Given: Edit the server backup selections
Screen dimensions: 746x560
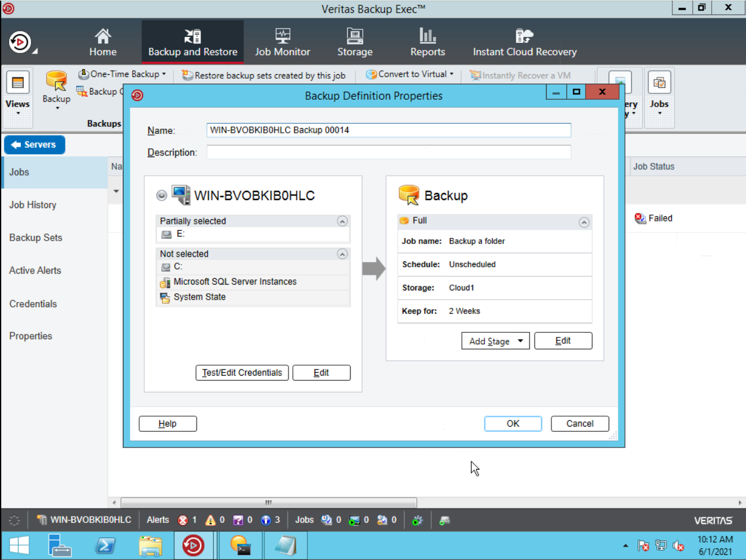Looking at the screenshot, I should click(321, 373).
